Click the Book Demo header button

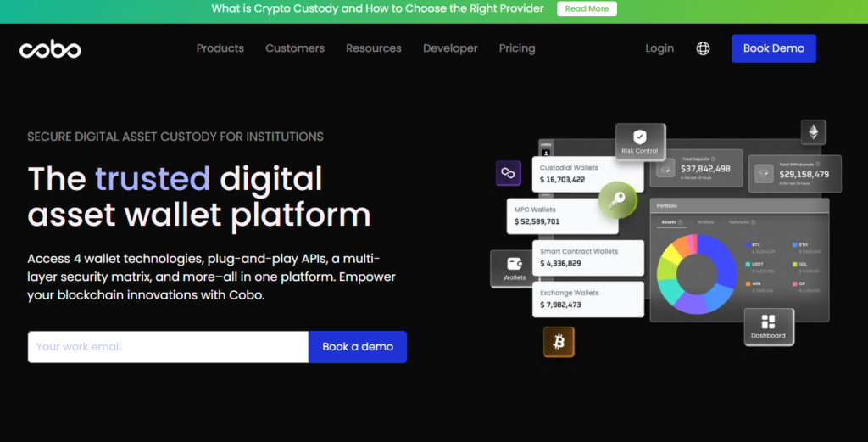point(774,48)
